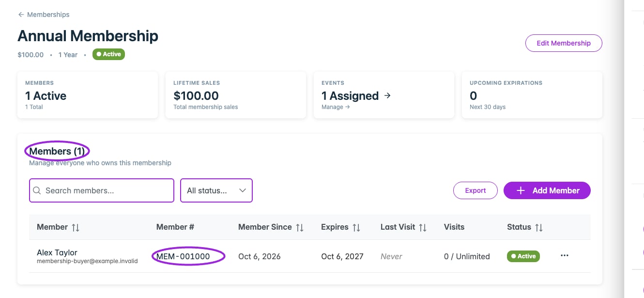Click the back arrow beside Memberships
Viewport: 644px width, 298px height.
(21, 15)
